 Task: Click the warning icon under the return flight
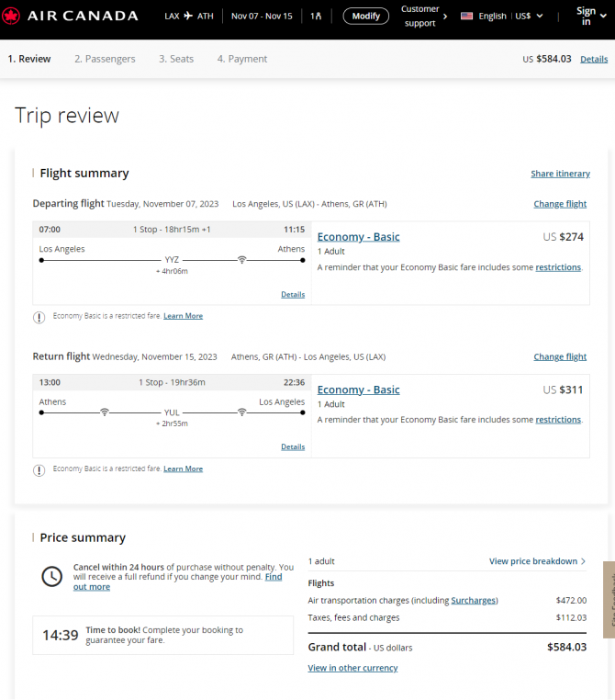[39, 470]
